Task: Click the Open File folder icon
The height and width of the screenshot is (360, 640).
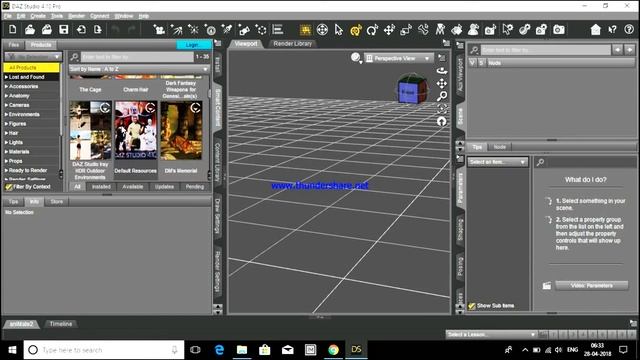Action: pyautogui.click(x=30, y=30)
